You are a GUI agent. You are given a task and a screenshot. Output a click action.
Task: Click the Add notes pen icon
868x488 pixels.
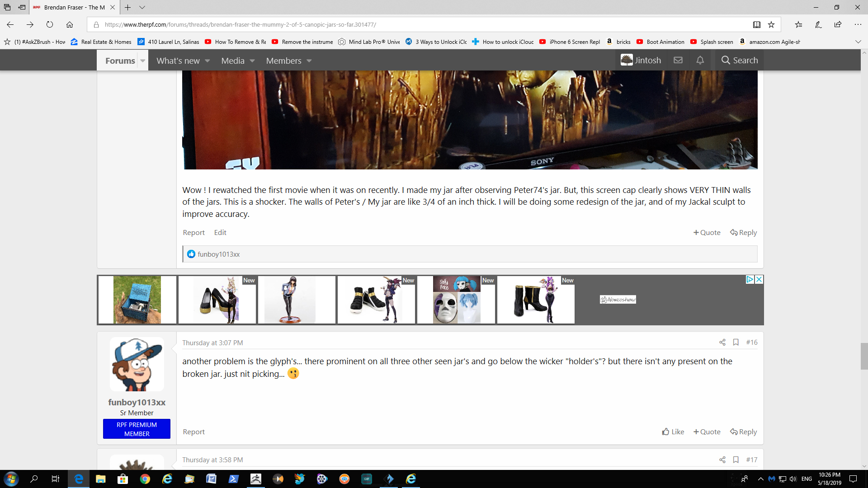[818, 24]
